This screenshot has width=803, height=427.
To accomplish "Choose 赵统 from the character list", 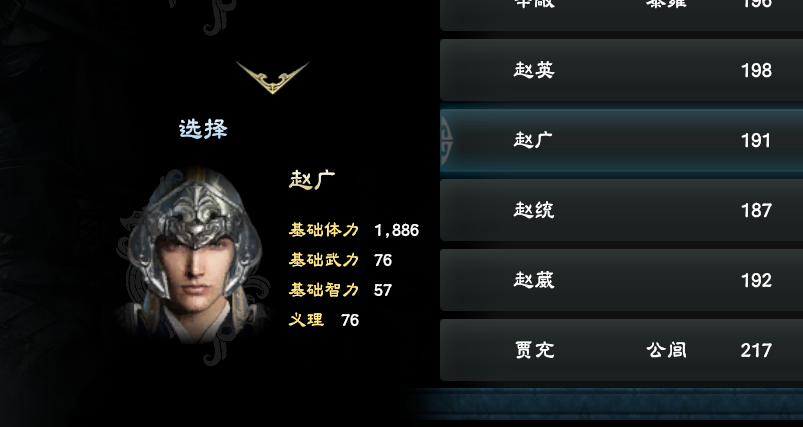I will point(621,210).
